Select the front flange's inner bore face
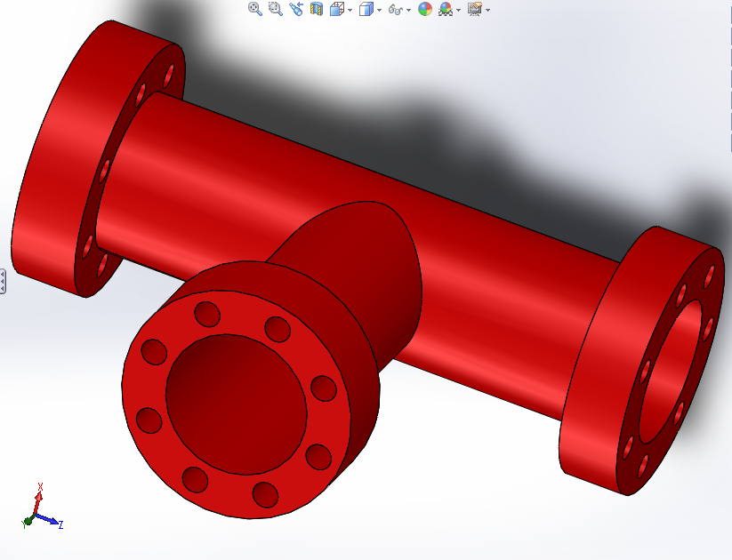Screen dimensions: 732x560 point(236,404)
